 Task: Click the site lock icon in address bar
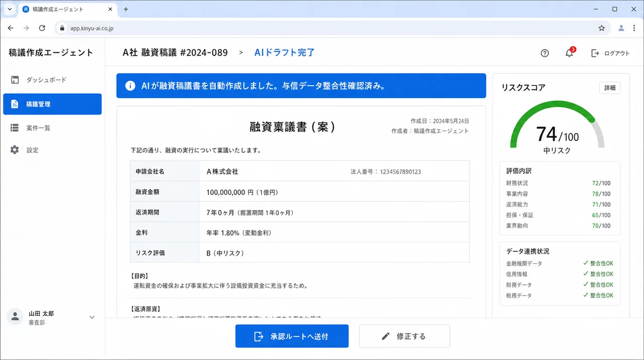point(63,29)
